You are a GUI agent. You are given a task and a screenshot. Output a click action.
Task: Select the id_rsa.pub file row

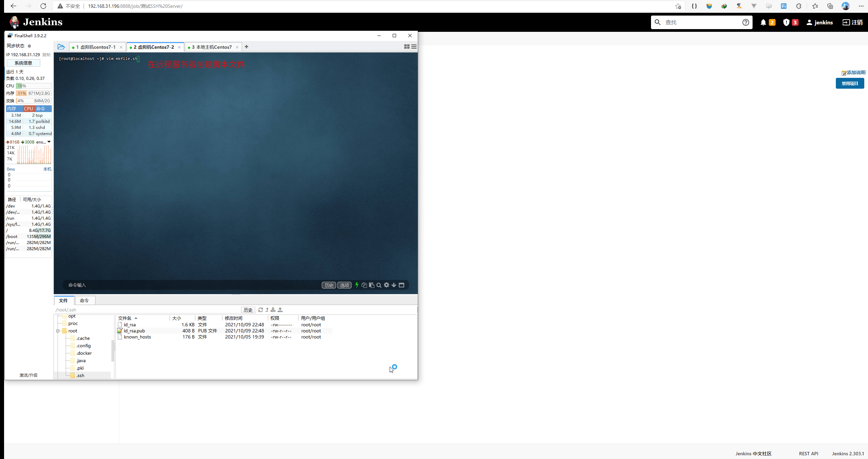click(224, 331)
